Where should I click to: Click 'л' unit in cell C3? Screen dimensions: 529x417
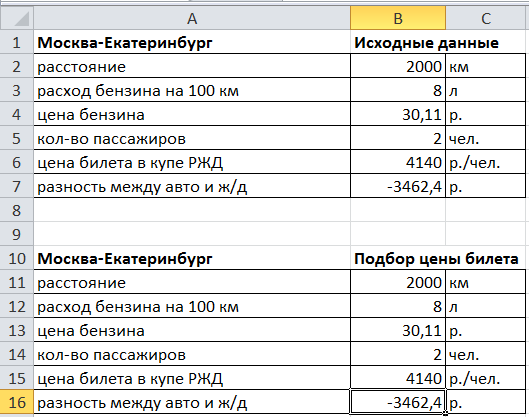tap(453, 91)
